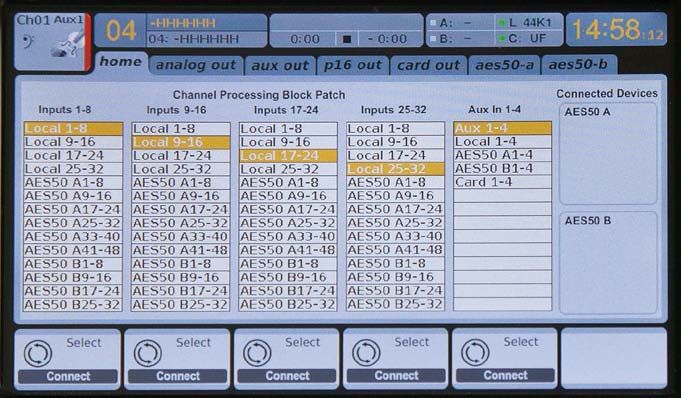Screen dimensions: 681x398
Task: Click the rotary encoder icon under Inputs 1-8
Action: tap(38, 353)
